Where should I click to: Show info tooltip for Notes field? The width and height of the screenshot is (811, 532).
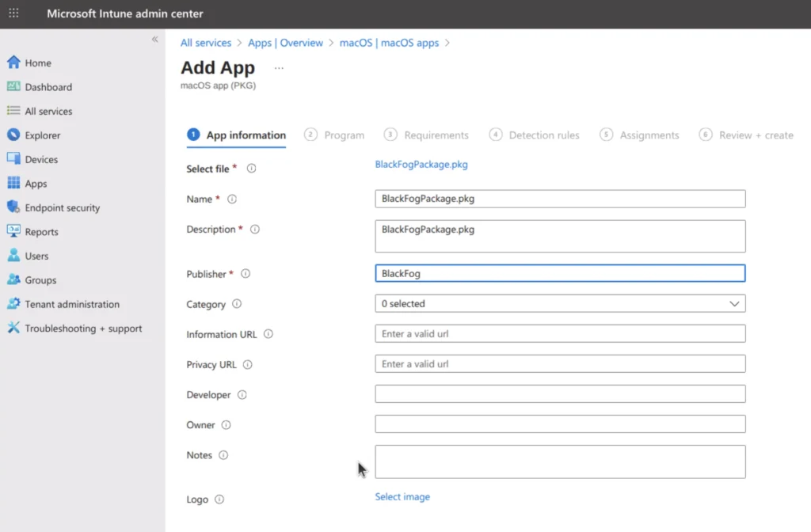[x=223, y=455]
